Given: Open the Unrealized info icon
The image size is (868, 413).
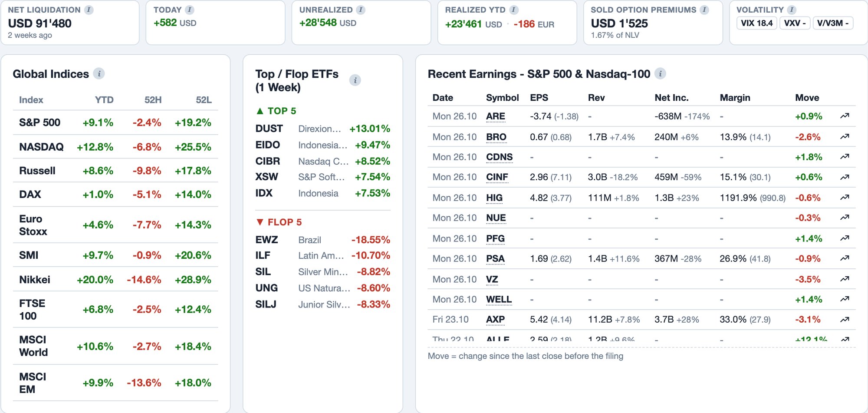Looking at the screenshot, I should 361,10.
